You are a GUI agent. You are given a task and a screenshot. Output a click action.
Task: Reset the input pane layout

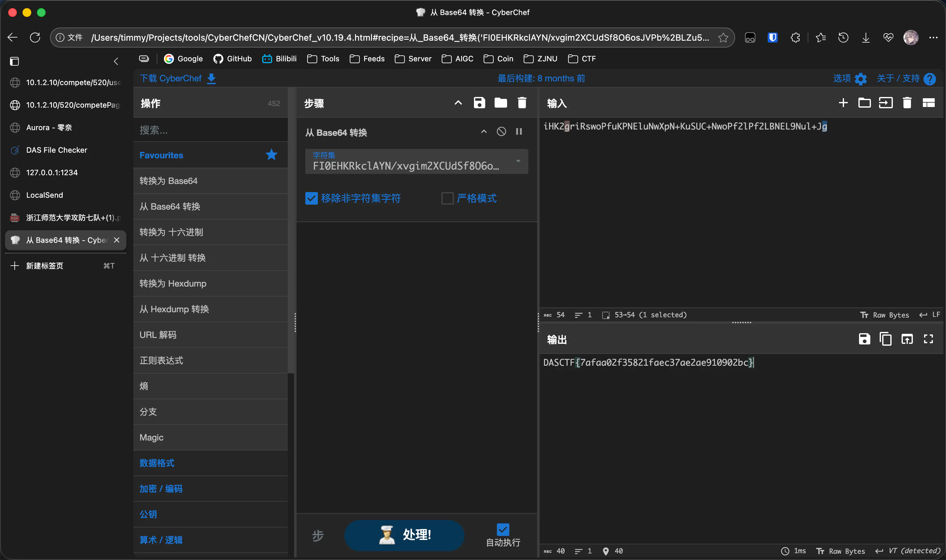(x=928, y=103)
